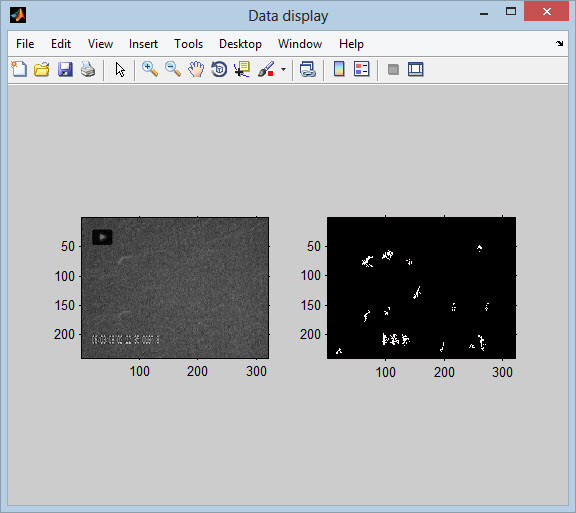
Task: Activate the Zoom In magnifier tool
Action: pyautogui.click(x=150, y=69)
